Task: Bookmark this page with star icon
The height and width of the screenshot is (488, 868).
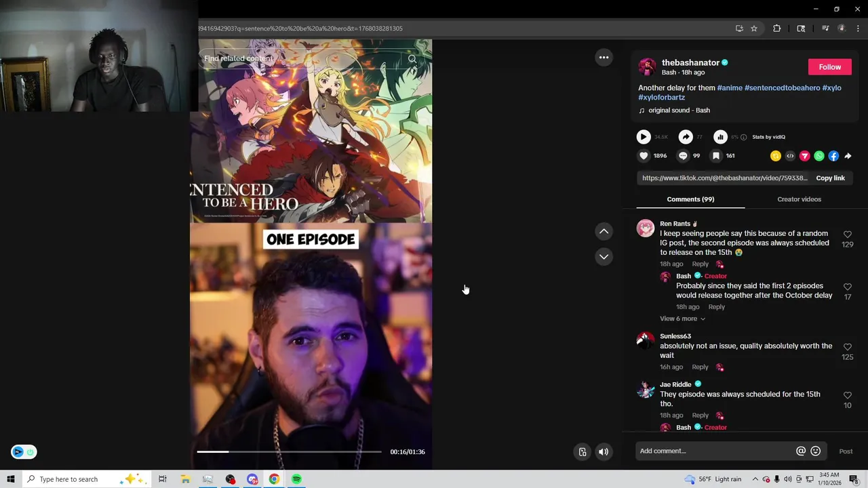Action: pos(754,28)
